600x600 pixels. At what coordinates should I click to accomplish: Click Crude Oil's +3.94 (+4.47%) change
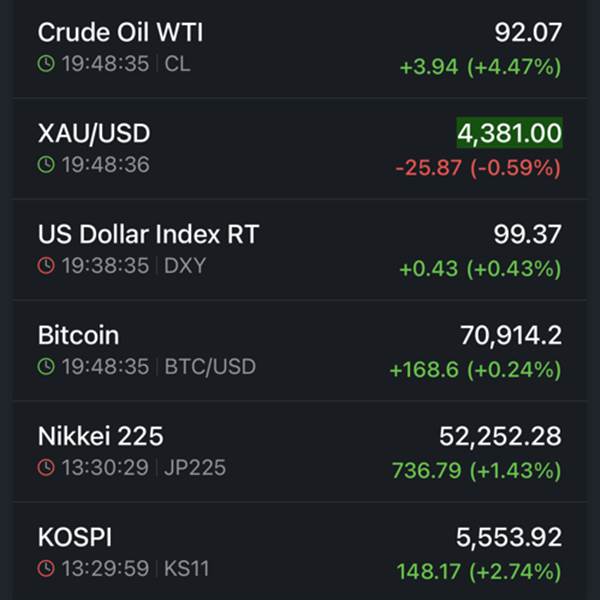click(480, 67)
